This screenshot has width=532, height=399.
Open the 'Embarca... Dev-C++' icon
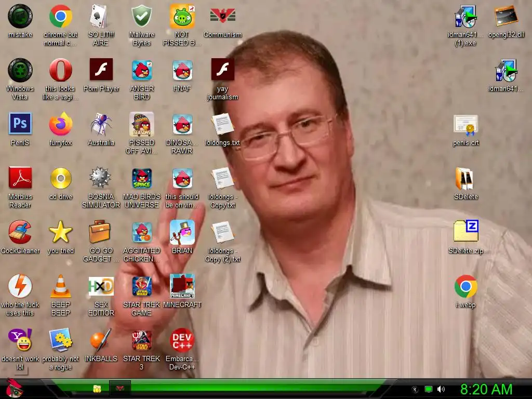click(x=182, y=340)
